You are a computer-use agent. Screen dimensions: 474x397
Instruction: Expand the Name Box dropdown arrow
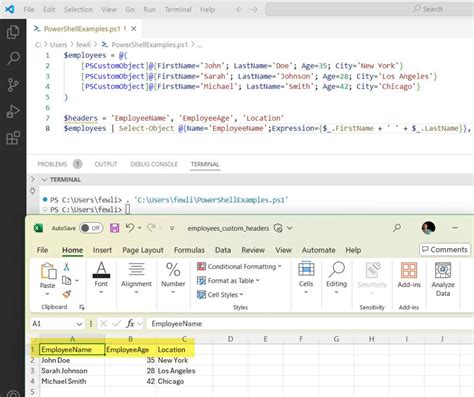[x=79, y=324]
